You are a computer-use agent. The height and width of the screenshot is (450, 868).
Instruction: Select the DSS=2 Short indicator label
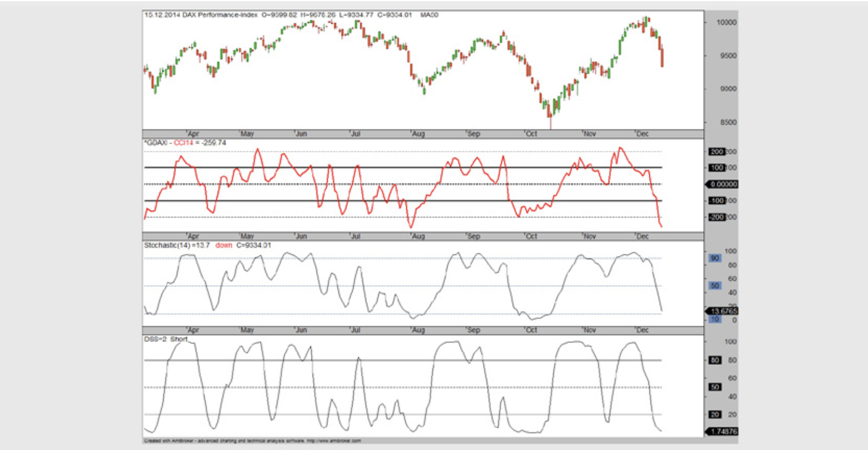pos(165,339)
